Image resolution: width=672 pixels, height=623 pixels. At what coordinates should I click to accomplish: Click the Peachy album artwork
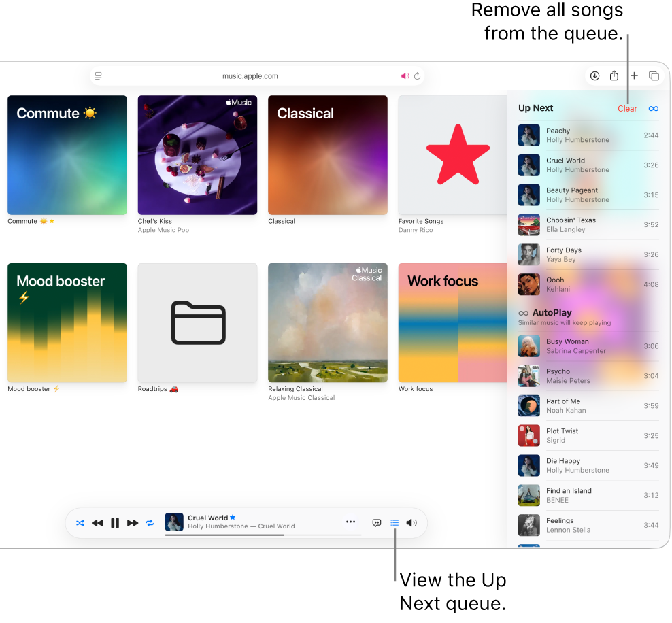tap(529, 135)
